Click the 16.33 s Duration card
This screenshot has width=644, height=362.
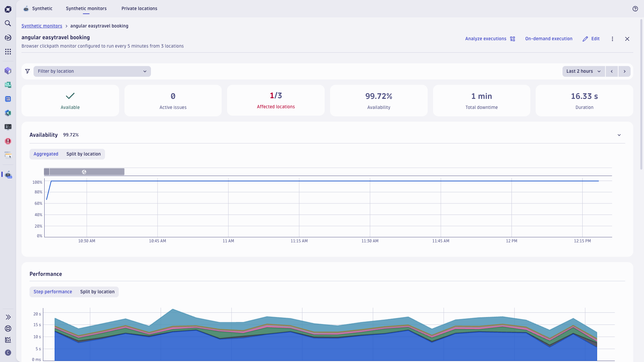point(584,101)
